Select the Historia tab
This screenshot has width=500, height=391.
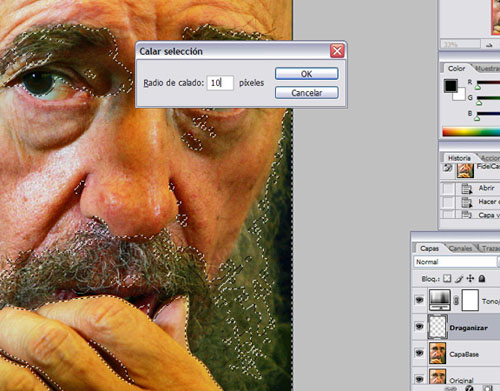click(x=459, y=158)
